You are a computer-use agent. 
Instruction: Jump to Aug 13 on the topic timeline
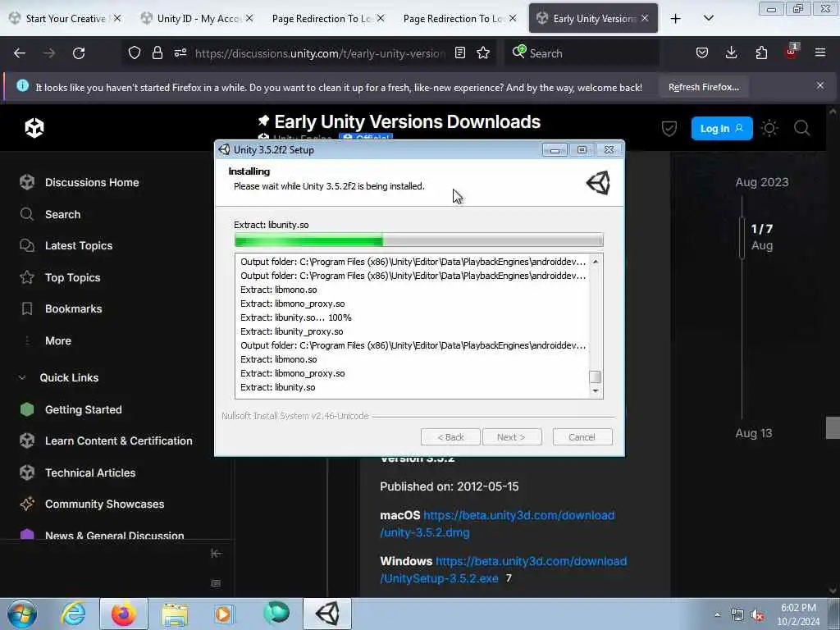[754, 433]
